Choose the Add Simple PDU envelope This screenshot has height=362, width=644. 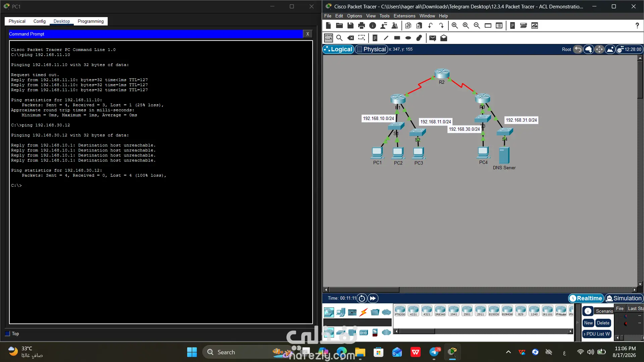tap(433, 38)
